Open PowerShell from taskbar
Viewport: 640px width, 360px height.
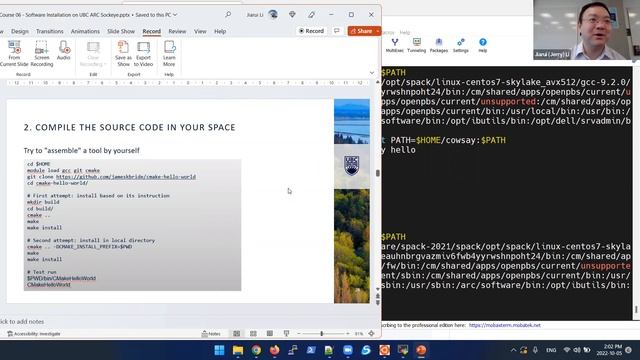(x=311, y=350)
